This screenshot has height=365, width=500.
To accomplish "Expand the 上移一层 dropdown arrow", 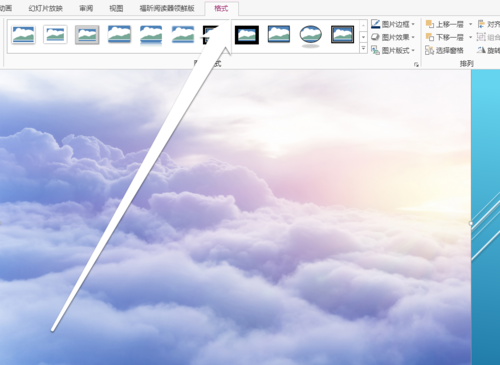I will (470, 24).
